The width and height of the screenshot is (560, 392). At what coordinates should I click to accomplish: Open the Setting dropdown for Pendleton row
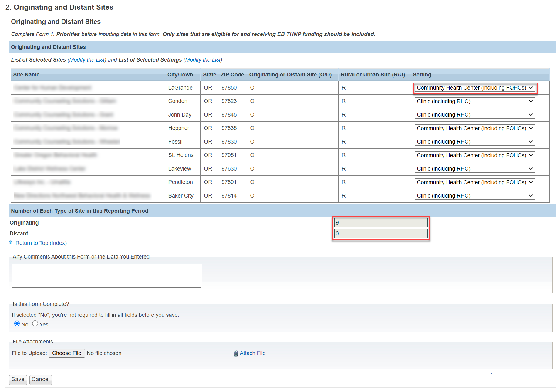pyautogui.click(x=474, y=182)
